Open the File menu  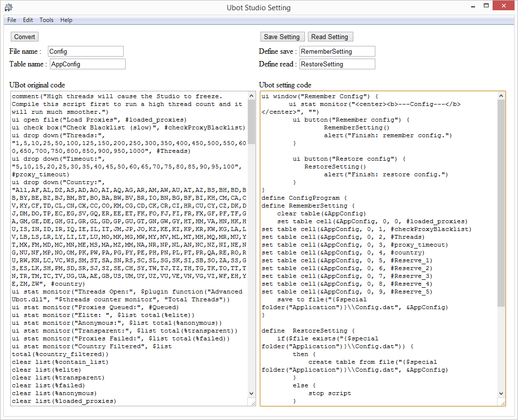11,20
